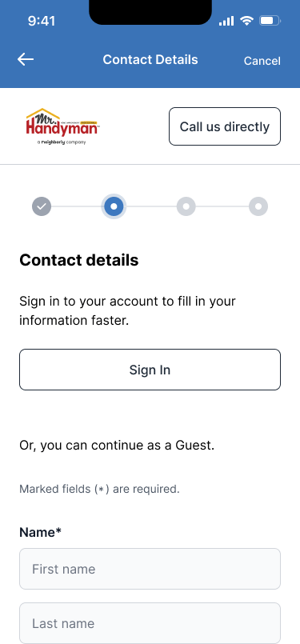Tap the continue as a Guest text

117,446
